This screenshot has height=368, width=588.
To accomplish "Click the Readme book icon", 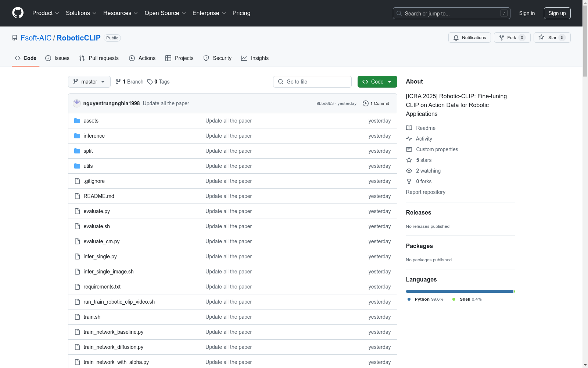I will coord(409,128).
